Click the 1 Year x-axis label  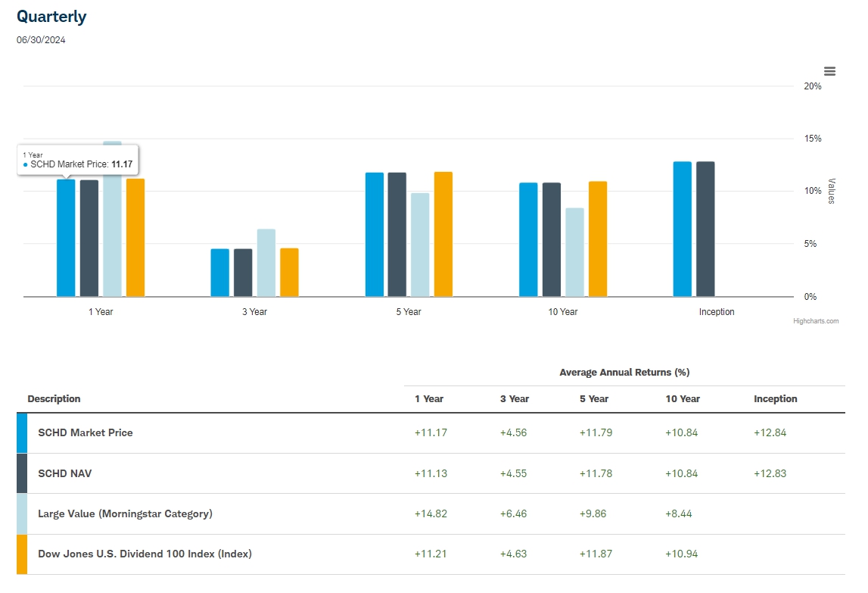101,312
